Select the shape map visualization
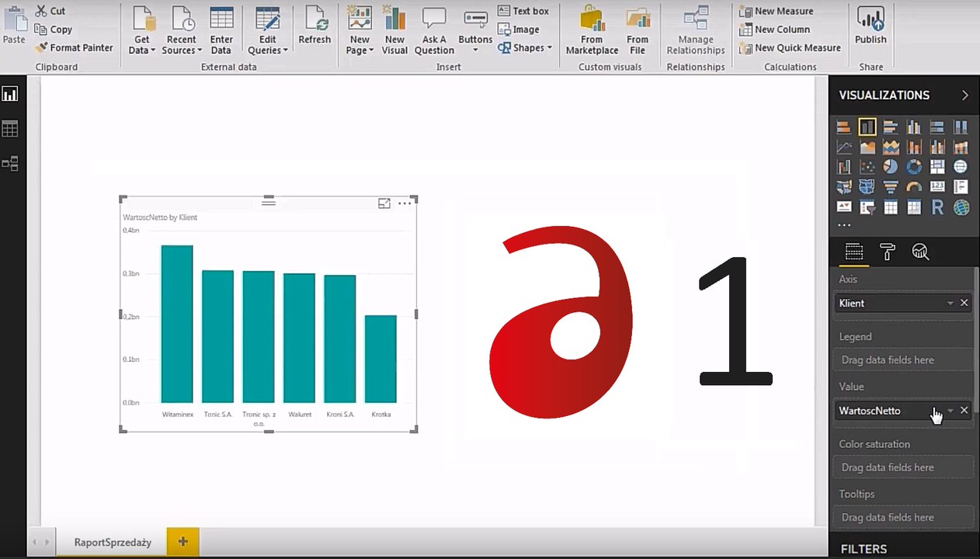Image resolution: width=980 pixels, height=559 pixels. click(867, 187)
